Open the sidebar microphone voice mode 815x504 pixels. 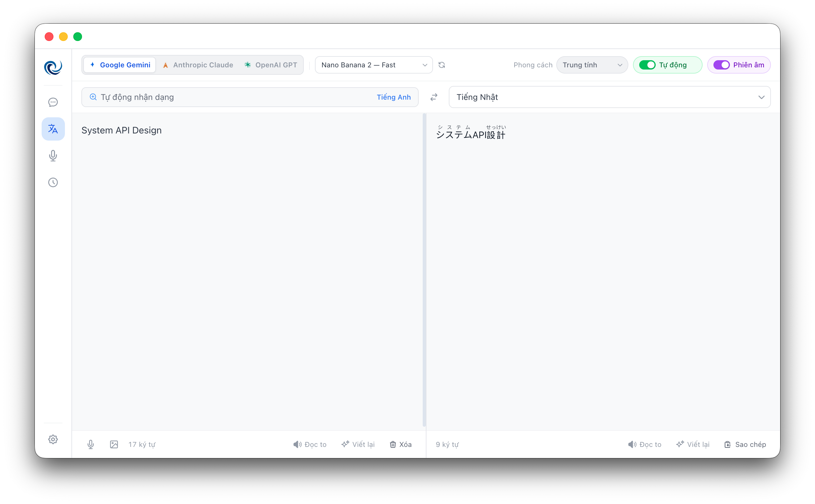point(53,156)
